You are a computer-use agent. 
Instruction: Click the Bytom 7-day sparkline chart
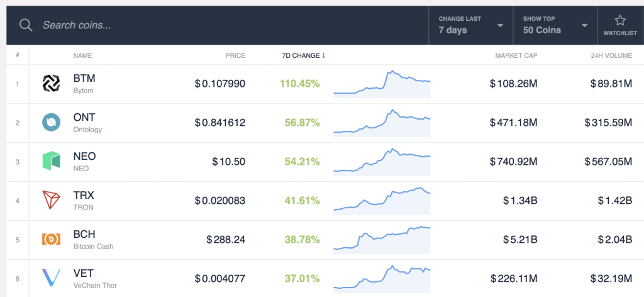point(382,84)
